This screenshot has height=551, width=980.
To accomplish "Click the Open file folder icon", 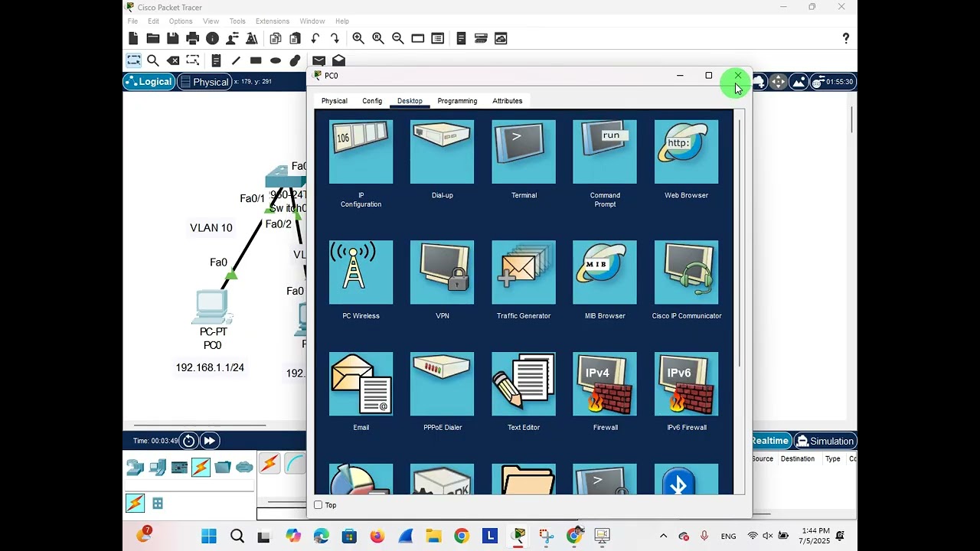I will (153, 38).
